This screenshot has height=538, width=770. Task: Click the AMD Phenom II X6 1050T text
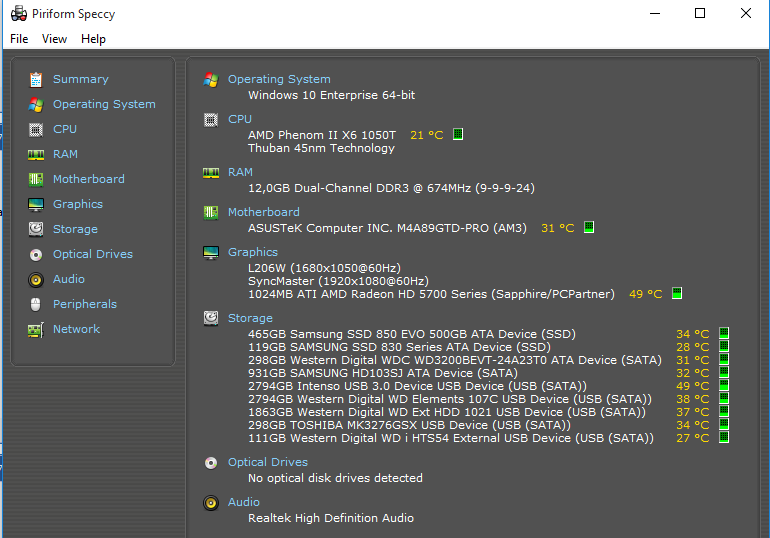(x=322, y=135)
